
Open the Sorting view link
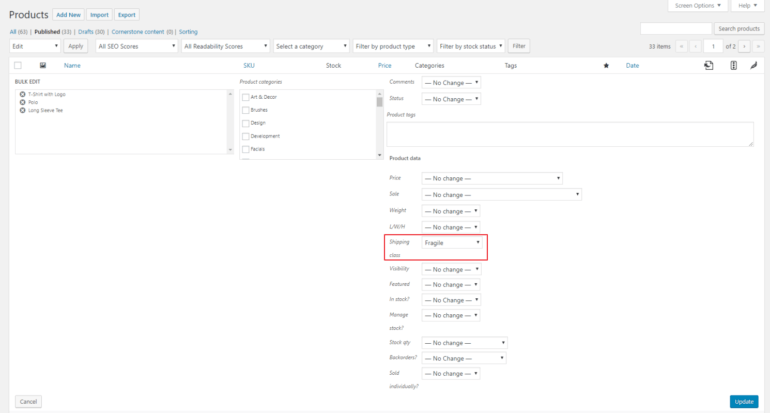tap(188, 32)
